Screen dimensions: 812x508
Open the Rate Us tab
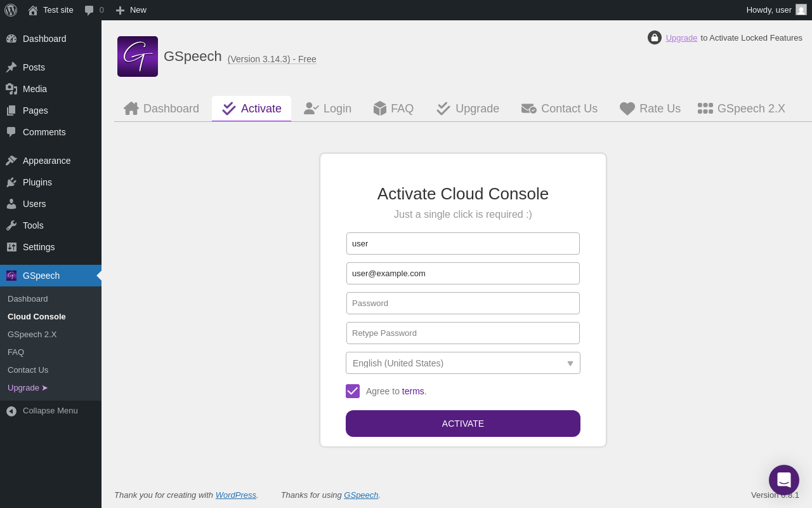click(650, 109)
